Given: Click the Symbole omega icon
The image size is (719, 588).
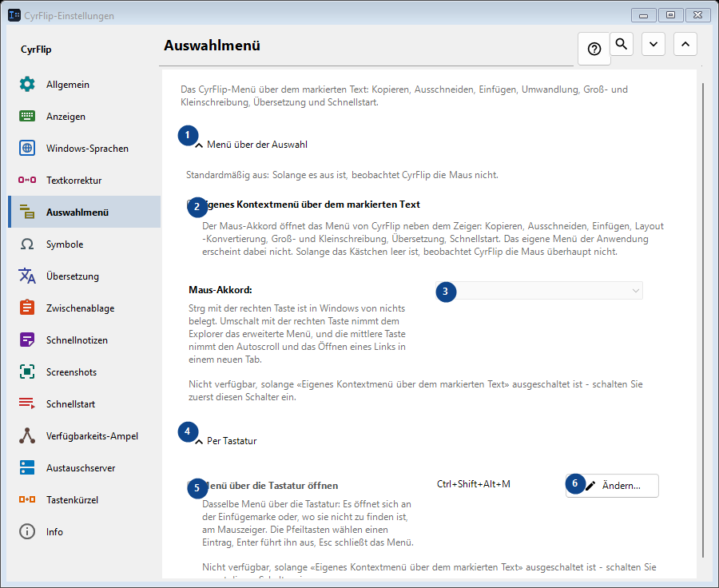Looking at the screenshot, I should [27, 244].
